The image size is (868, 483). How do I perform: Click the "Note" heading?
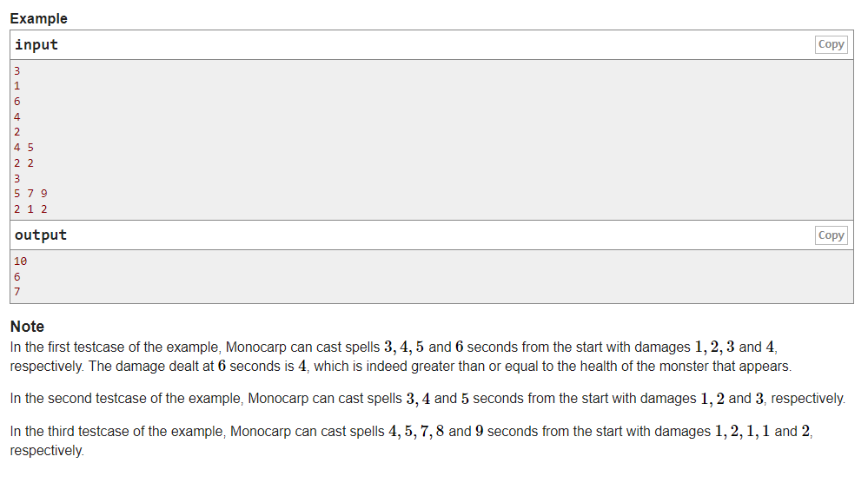(27, 327)
